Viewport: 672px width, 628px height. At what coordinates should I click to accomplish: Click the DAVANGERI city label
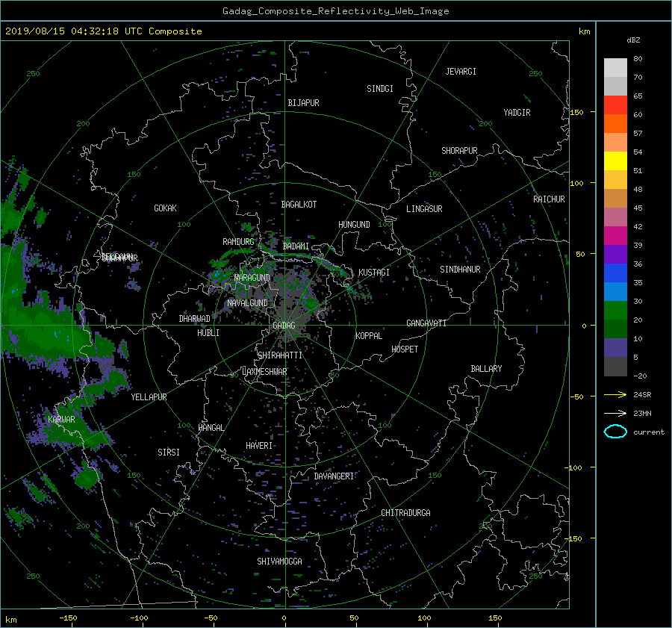point(334,476)
